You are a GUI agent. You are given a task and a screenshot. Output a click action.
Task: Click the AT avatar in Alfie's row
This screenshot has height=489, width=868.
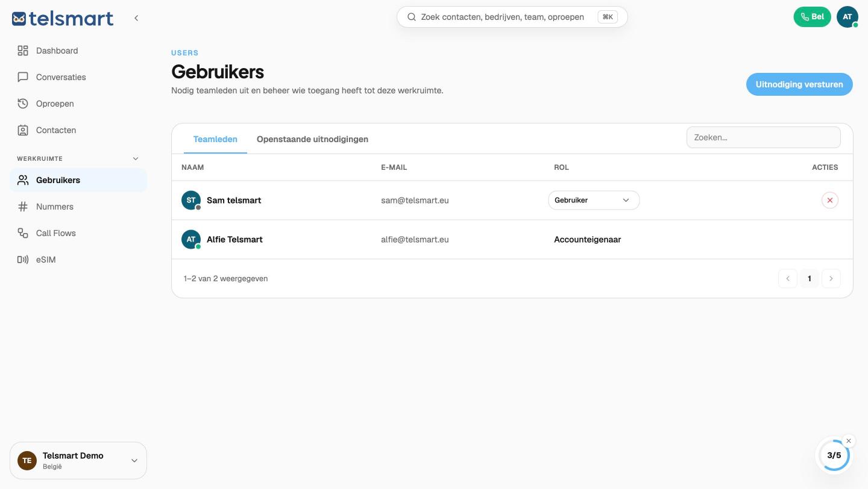pos(191,239)
